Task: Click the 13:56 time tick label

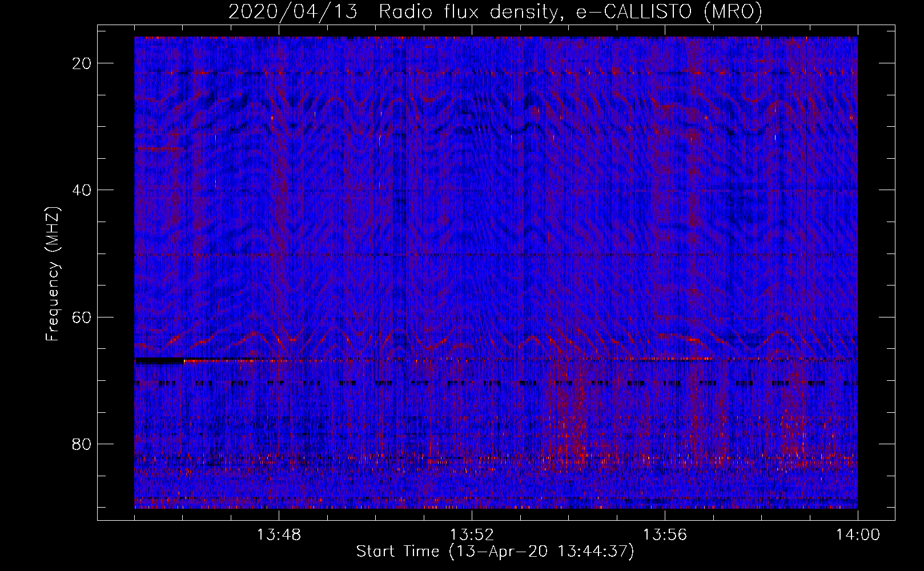Action: click(x=665, y=535)
